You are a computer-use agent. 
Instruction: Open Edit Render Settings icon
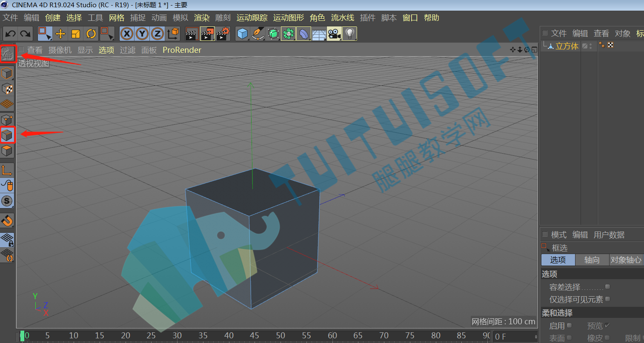223,34
